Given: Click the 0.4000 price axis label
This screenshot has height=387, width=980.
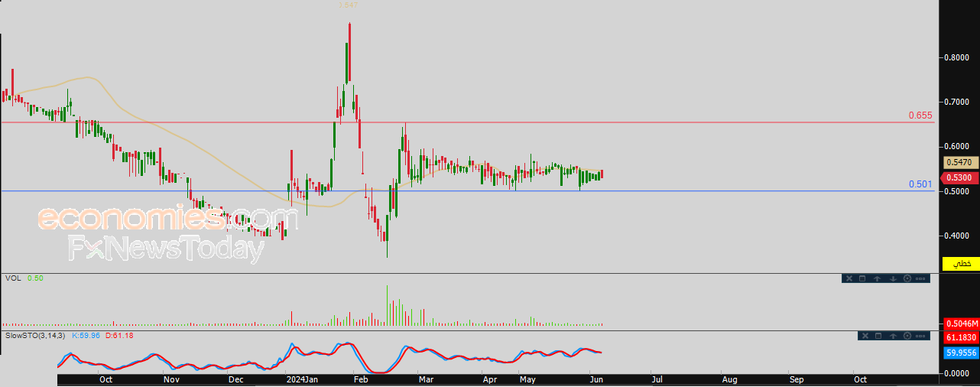Looking at the screenshot, I should (x=959, y=236).
